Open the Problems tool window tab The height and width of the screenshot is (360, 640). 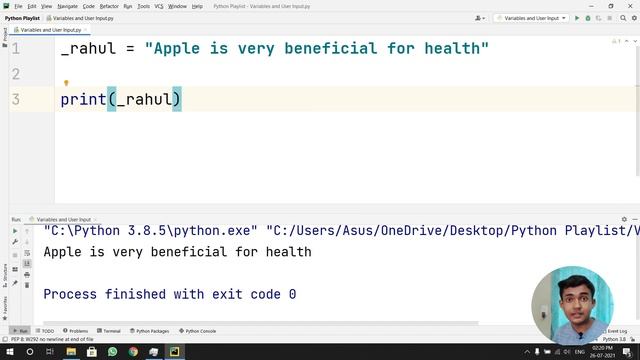pyautogui.click(x=76, y=331)
